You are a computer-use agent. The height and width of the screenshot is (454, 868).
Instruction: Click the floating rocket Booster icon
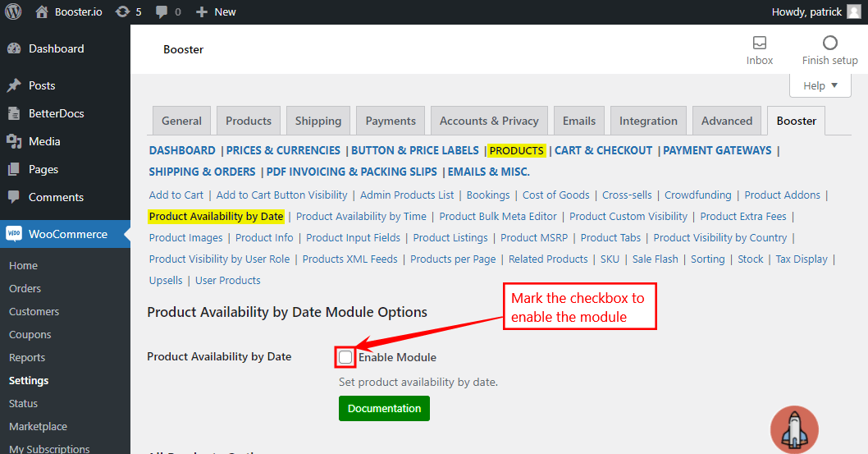(794, 430)
